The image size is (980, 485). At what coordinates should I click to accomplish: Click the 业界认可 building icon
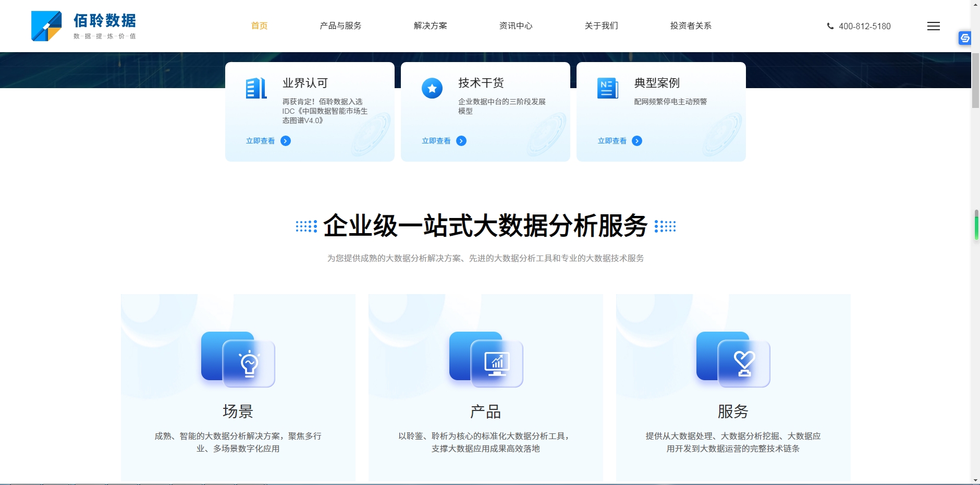[x=256, y=88]
